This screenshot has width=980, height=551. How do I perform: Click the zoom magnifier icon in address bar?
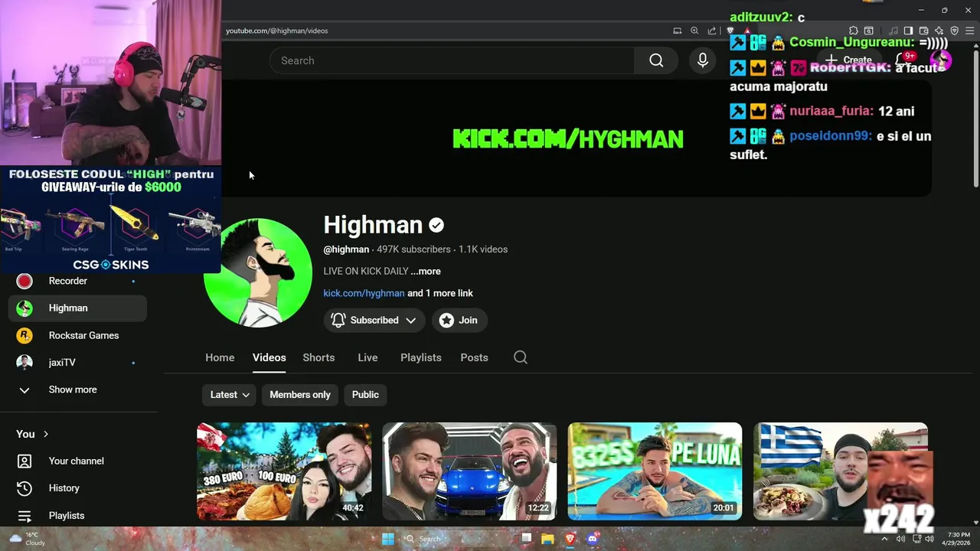click(x=694, y=31)
